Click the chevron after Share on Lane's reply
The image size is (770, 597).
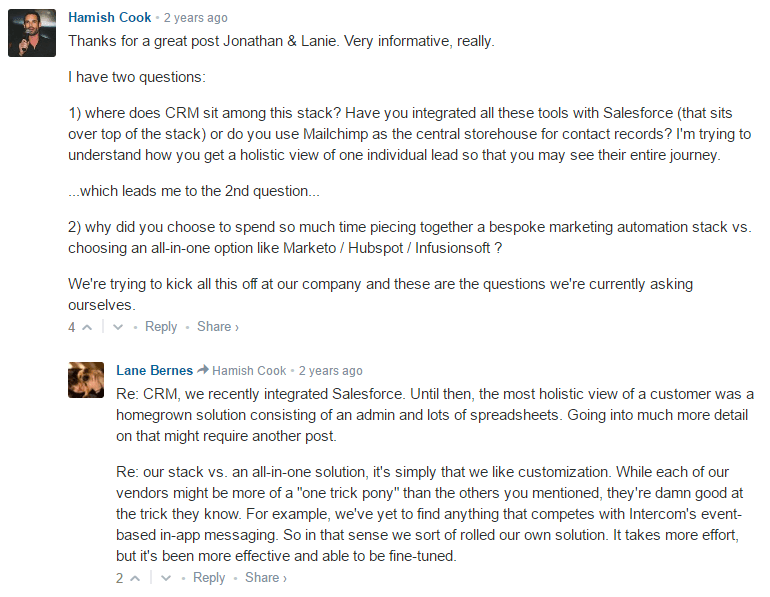pos(285,578)
